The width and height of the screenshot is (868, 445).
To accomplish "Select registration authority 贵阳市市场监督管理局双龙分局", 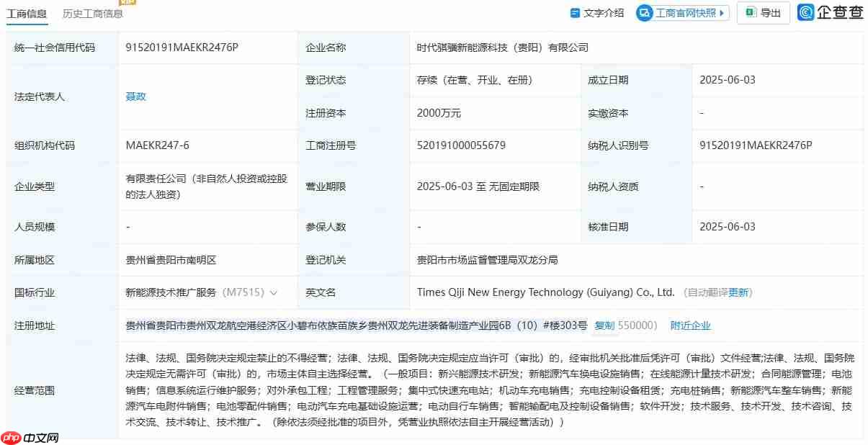I will coord(488,260).
